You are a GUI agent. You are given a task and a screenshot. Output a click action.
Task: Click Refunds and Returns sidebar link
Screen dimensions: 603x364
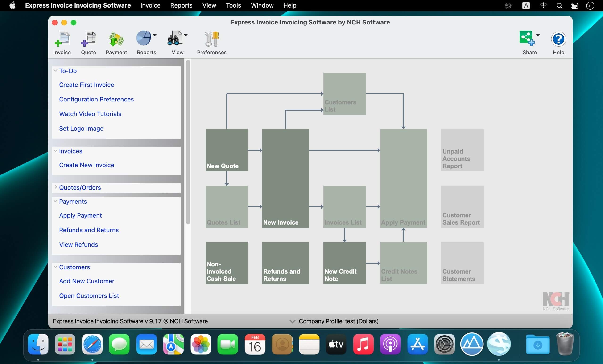(89, 230)
